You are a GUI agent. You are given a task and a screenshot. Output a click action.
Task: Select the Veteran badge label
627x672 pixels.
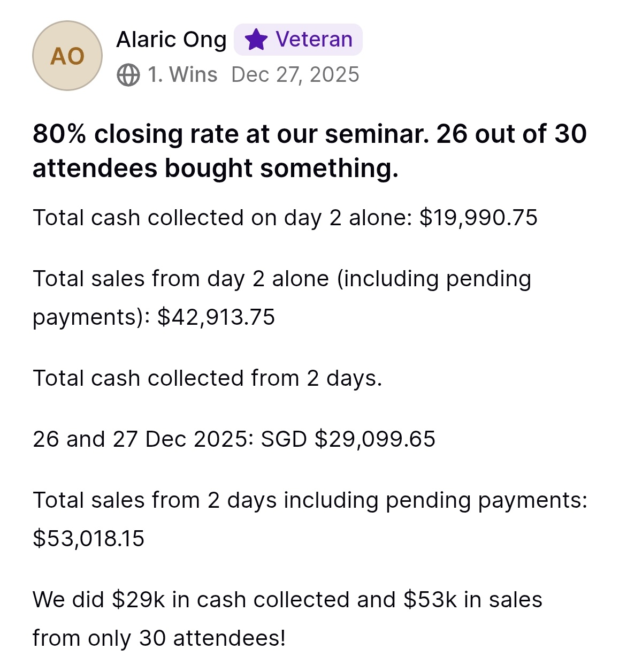(314, 40)
